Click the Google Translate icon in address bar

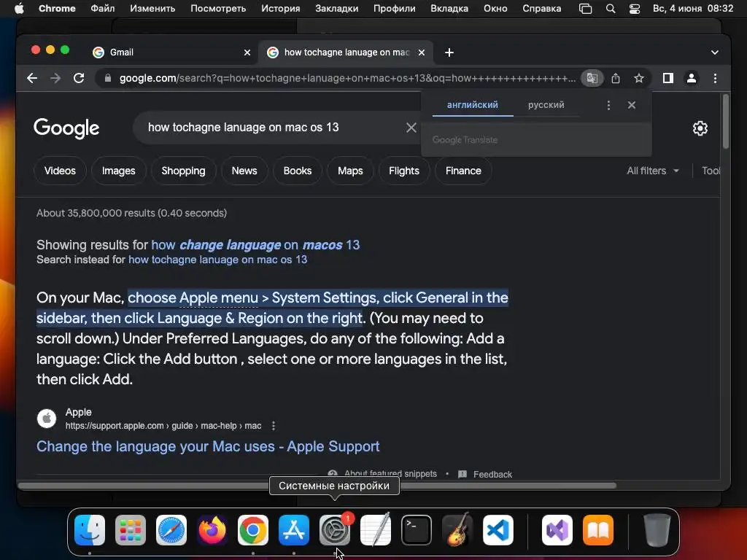tap(592, 78)
